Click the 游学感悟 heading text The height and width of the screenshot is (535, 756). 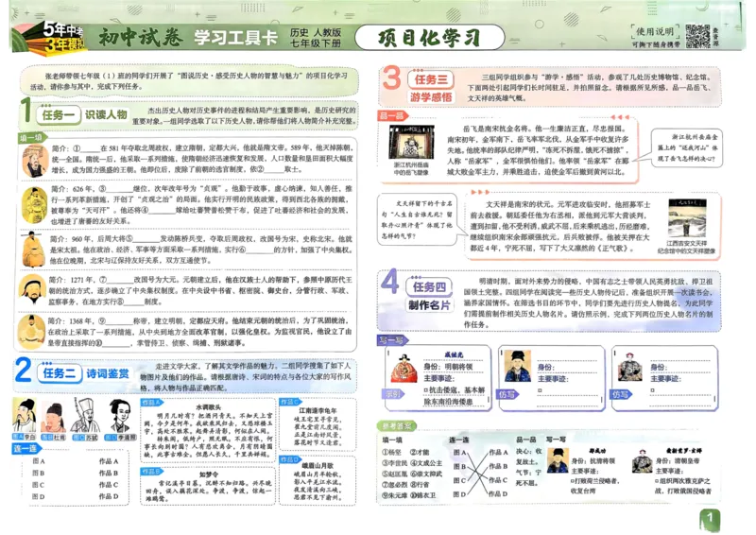(431, 97)
